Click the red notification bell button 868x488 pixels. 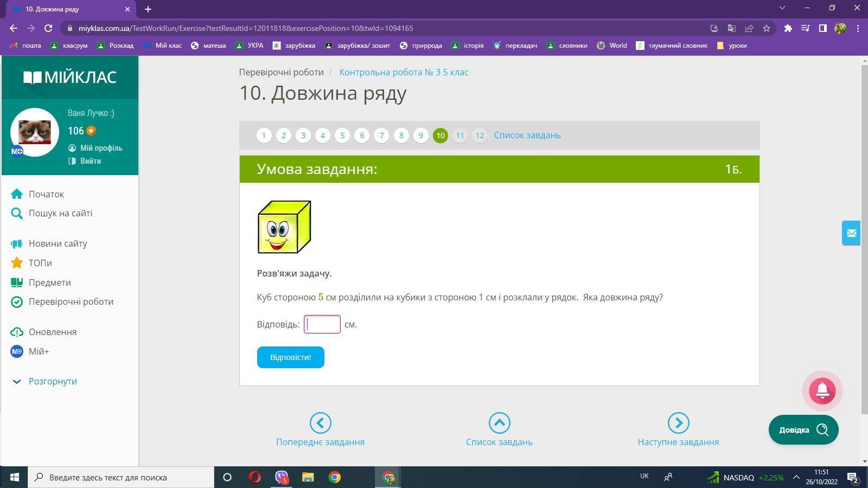point(822,390)
